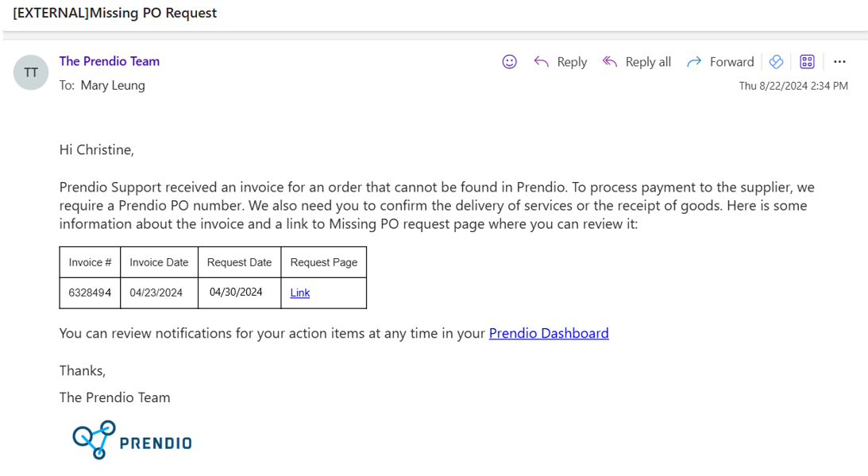Click invoice number 6328494 in the table

pyautogui.click(x=89, y=292)
